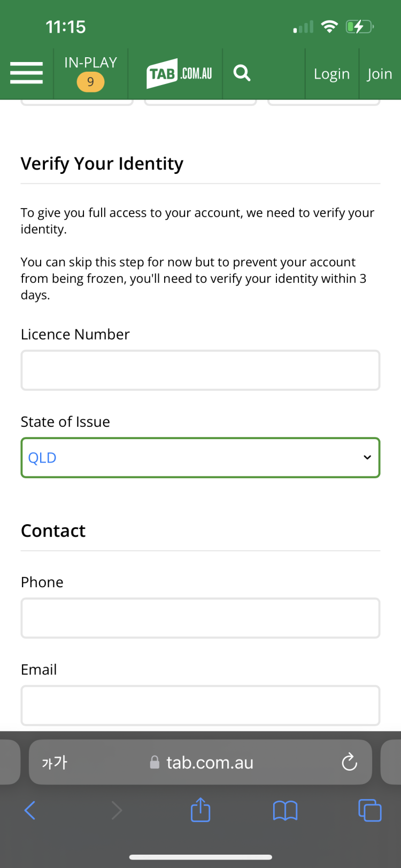Viewport: 401px width, 868px height.
Task: Open the Login page
Action: (x=331, y=74)
